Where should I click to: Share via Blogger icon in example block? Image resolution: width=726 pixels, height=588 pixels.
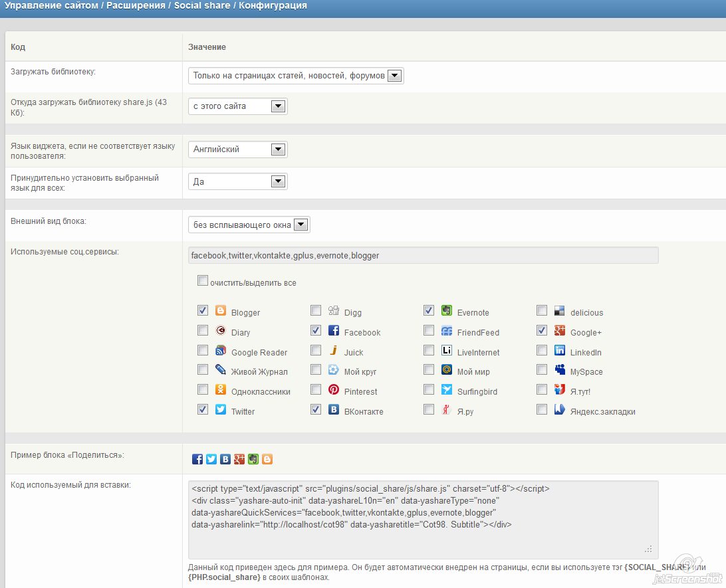(267, 459)
